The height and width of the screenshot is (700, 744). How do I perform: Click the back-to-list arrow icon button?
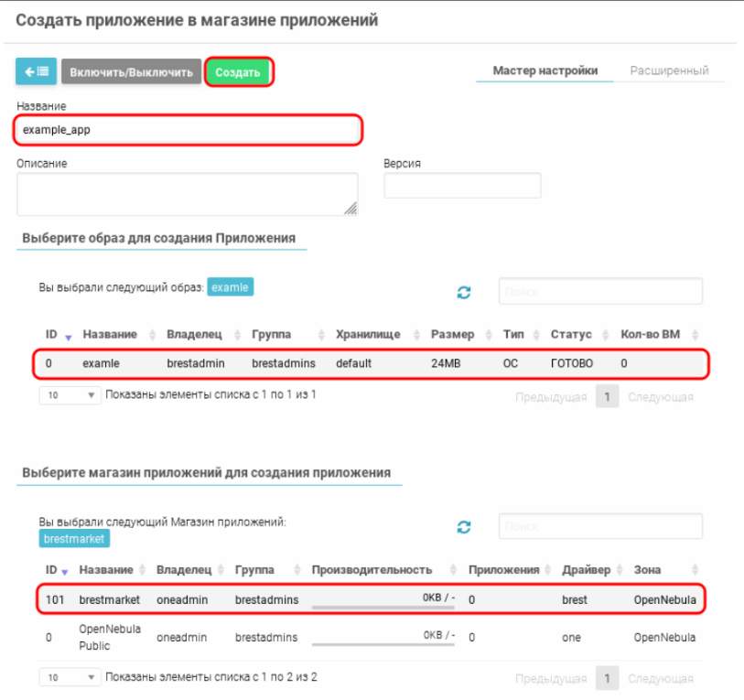click(37, 71)
